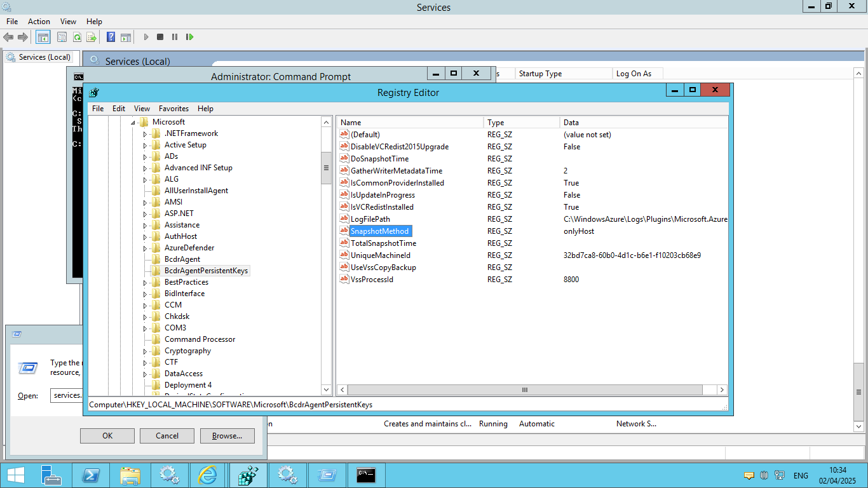The width and height of the screenshot is (868, 488).
Task: Click Browse... in the Run dialog
Action: pyautogui.click(x=227, y=436)
